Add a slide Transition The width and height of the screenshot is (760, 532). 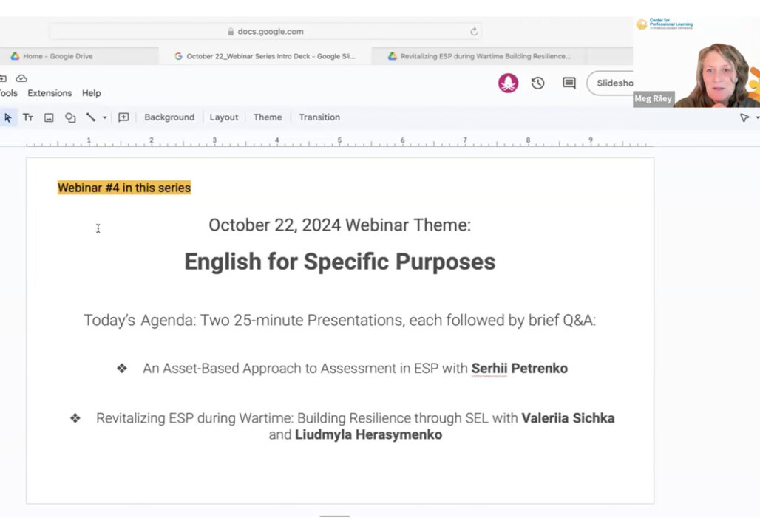[x=319, y=117]
